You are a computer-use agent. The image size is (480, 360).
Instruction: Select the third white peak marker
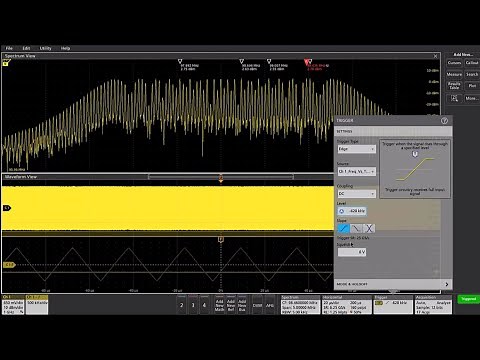(269, 61)
